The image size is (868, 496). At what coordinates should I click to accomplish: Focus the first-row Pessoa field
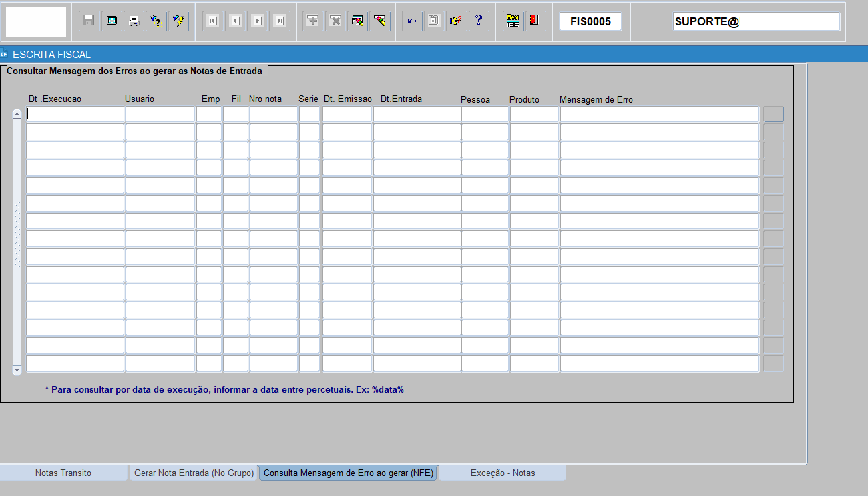(485, 114)
